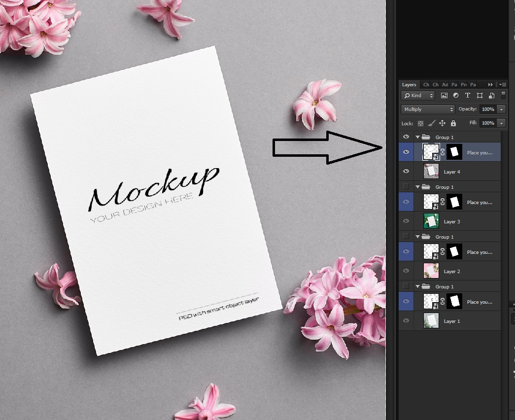Filter layers by pixel layer icon
Image resolution: width=515 pixels, height=420 pixels.
point(444,96)
